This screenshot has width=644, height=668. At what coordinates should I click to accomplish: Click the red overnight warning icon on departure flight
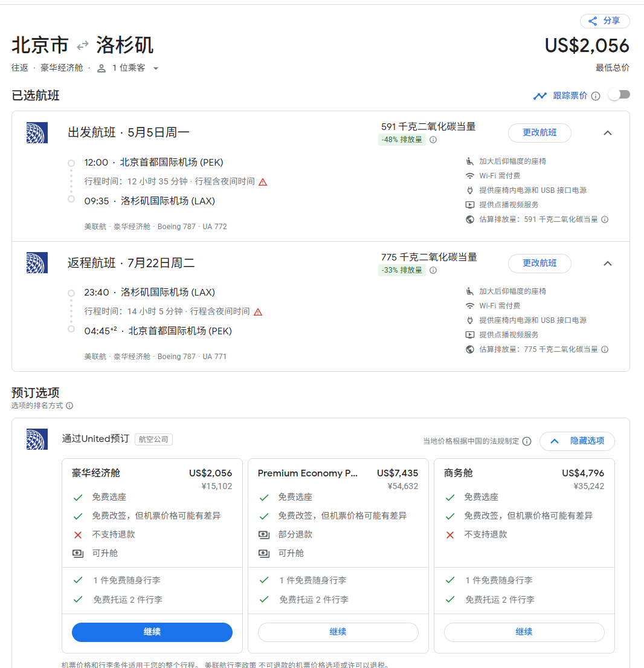coord(263,182)
